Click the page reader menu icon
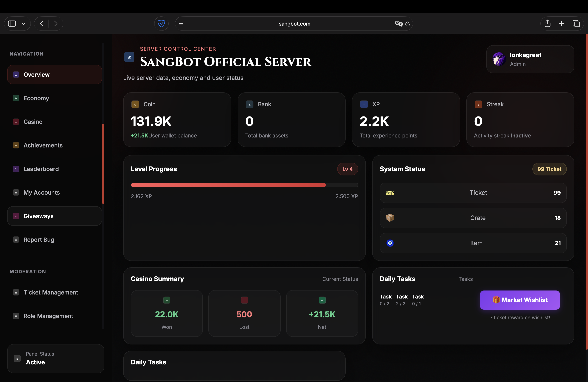Viewport: 588px width, 382px height. pyautogui.click(x=181, y=24)
